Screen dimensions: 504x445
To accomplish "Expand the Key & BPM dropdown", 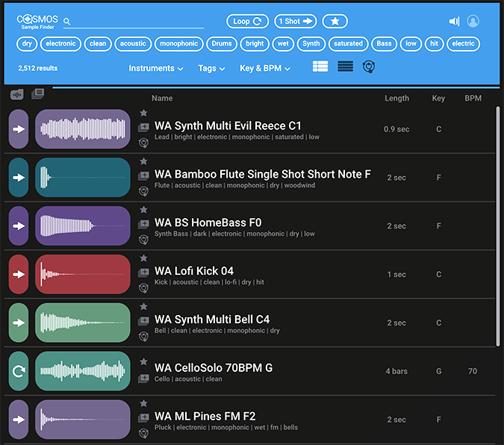I will [265, 69].
